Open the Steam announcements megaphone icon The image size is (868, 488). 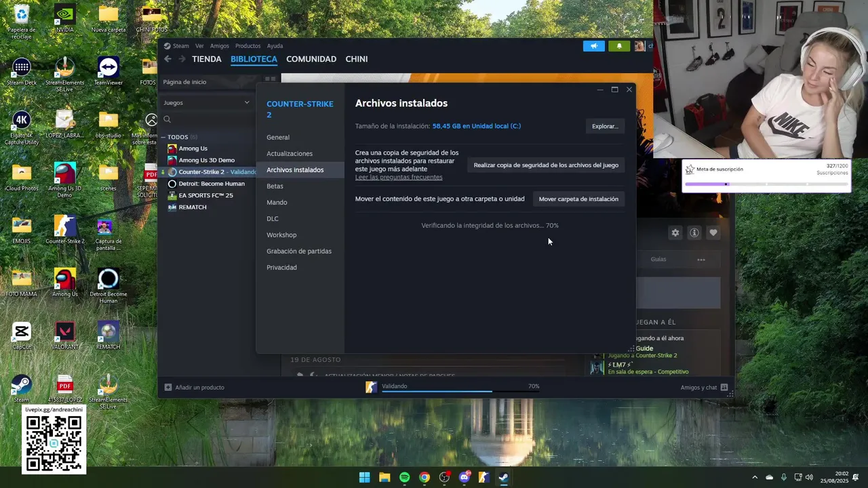[x=593, y=46]
